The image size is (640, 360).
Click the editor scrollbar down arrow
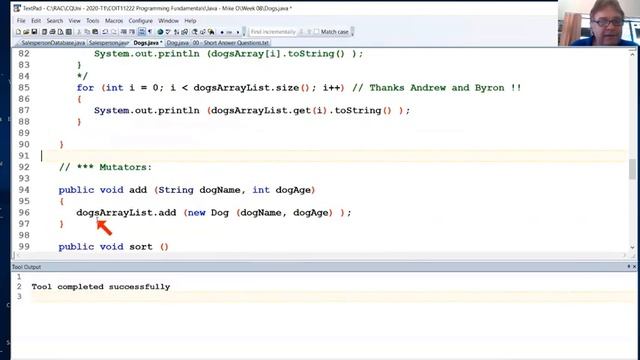[x=632, y=247]
